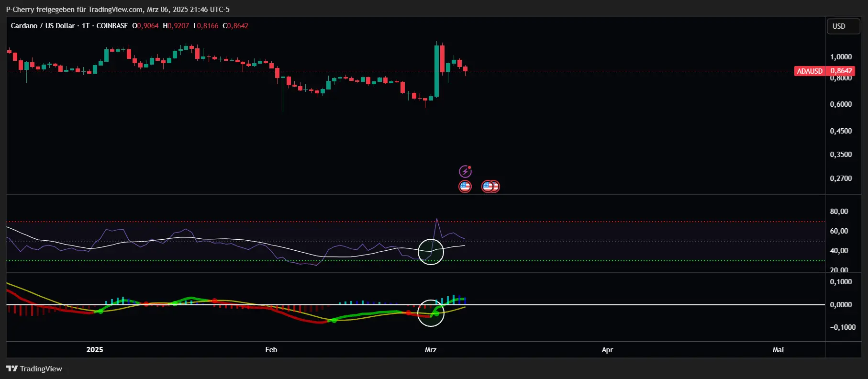Open the USD currency selector

[844, 26]
